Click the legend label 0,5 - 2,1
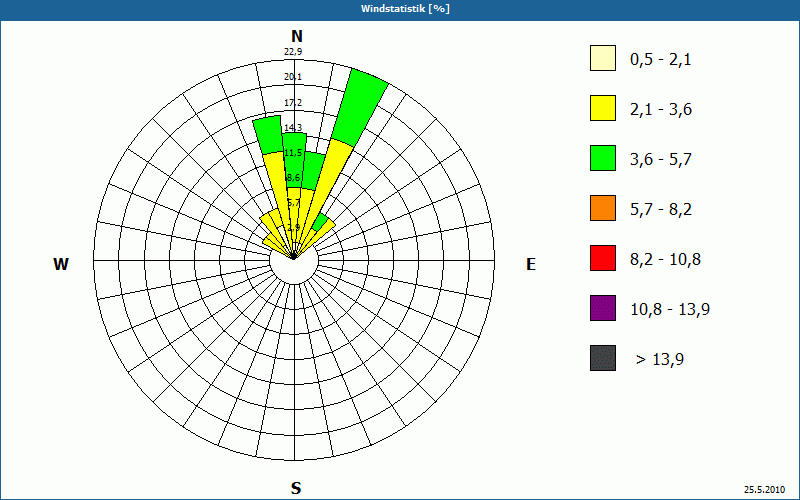Screen dimensions: 800x500 661,60
